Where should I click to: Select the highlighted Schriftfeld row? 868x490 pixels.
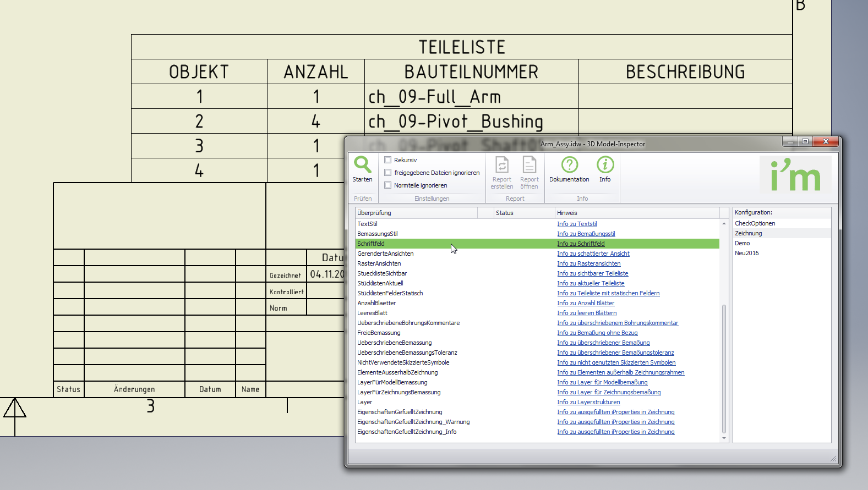[x=537, y=244]
